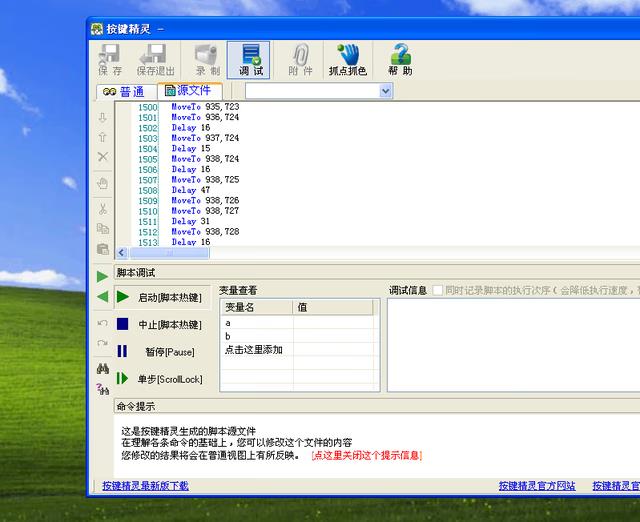Select the 调试 (Debug) toolbar icon
Screen dimensions: 640x522
pos(249,60)
